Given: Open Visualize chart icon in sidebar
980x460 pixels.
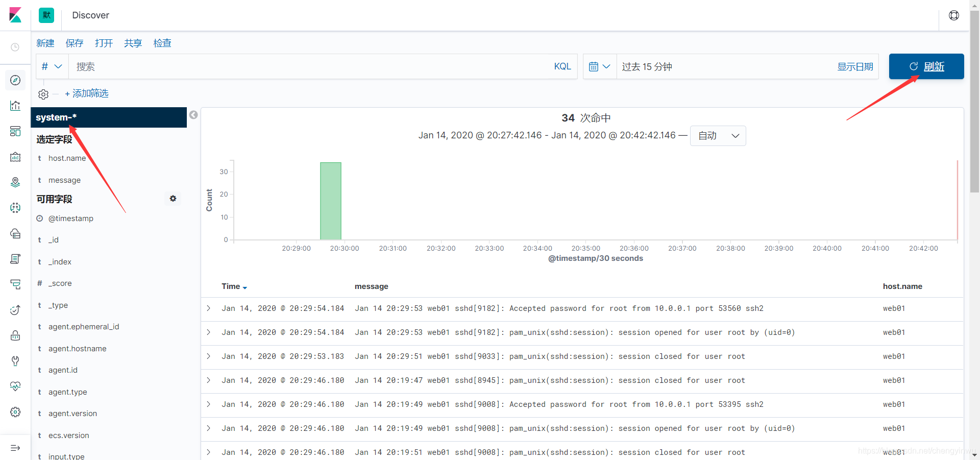Looking at the screenshot, I should (15, 106).
